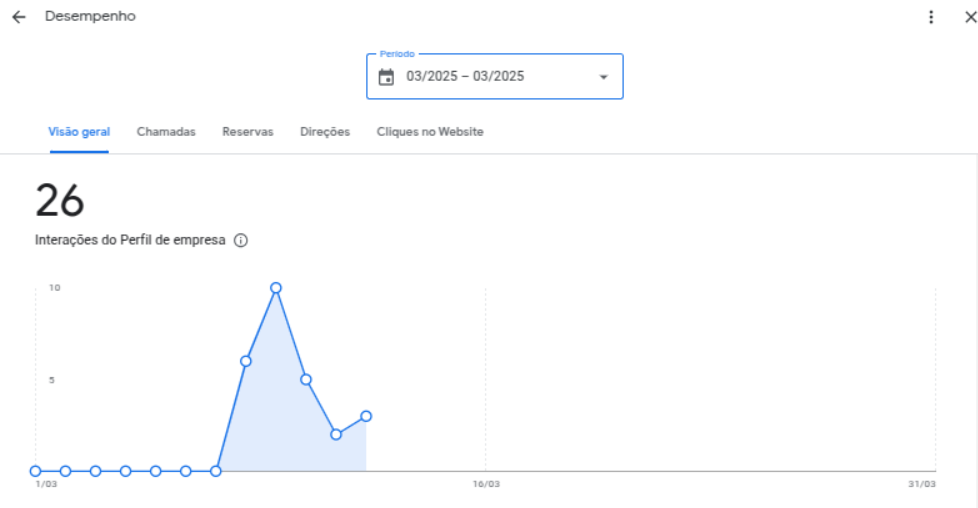Switch to the Direções tab
This screenshot has width=978, height=508.
click(x=325, y=132)
